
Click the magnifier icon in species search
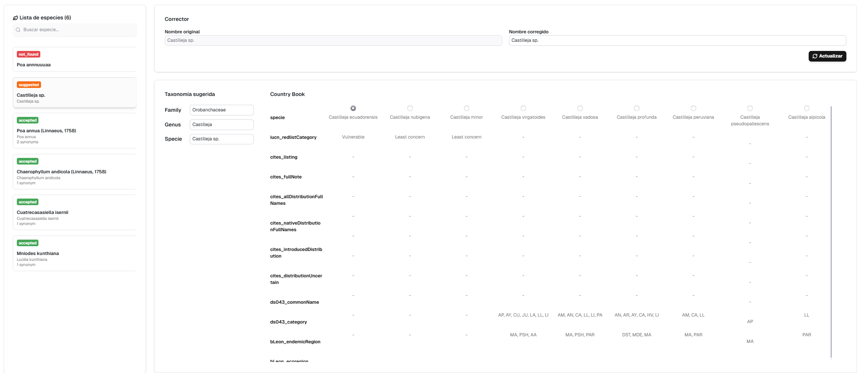pos(18,30)
